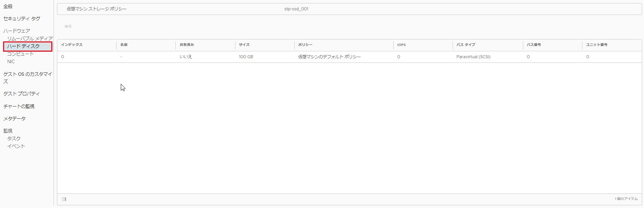This screenshot has width=644, height=208.
Task: Select the 100 GB hard disk row
Action: click(349, 57)
